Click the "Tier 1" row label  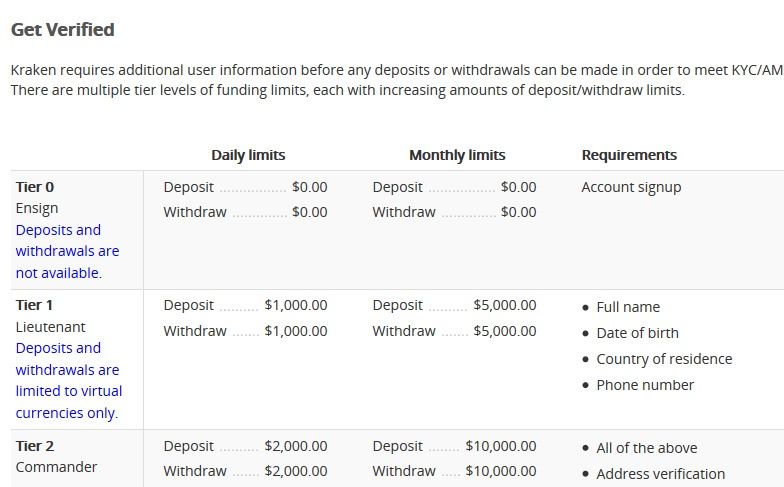click(x=35, y=305)
